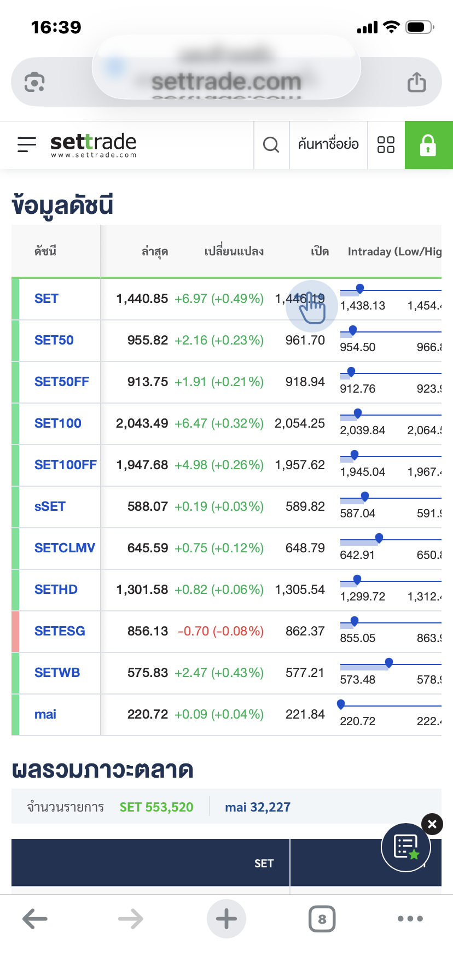
Task: Dismiss the floating widget with X button
Action: [432, 824]
